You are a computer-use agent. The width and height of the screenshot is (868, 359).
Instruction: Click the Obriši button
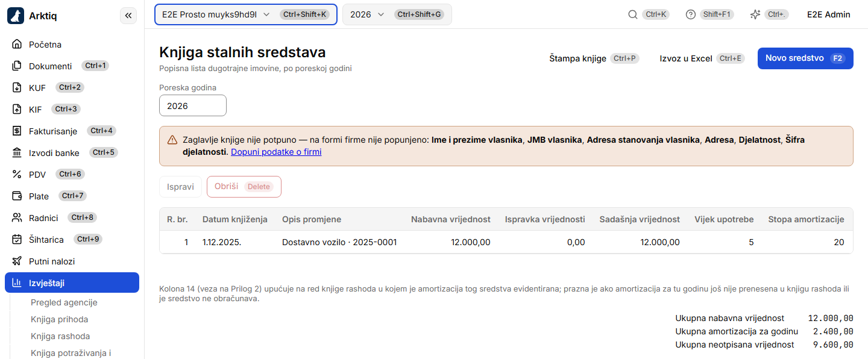[x=244, y=187]
